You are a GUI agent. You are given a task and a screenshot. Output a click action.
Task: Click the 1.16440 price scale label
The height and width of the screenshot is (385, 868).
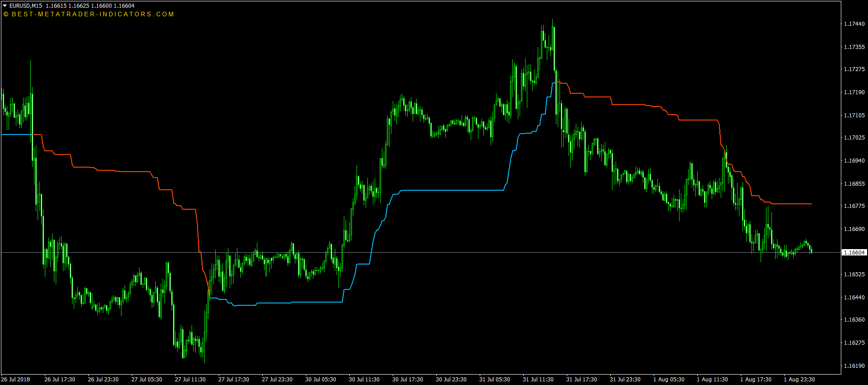click(854, 298)
